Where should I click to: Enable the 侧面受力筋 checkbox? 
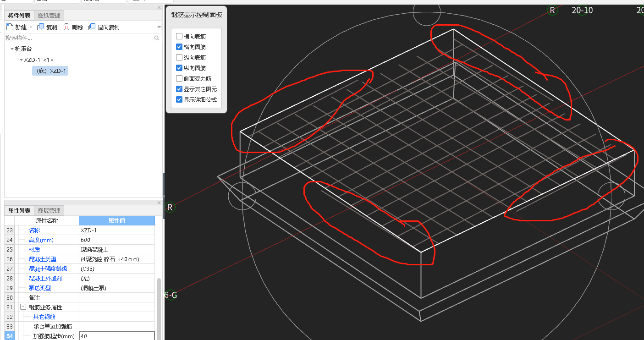pyautogui.click(x=179, y=78)
